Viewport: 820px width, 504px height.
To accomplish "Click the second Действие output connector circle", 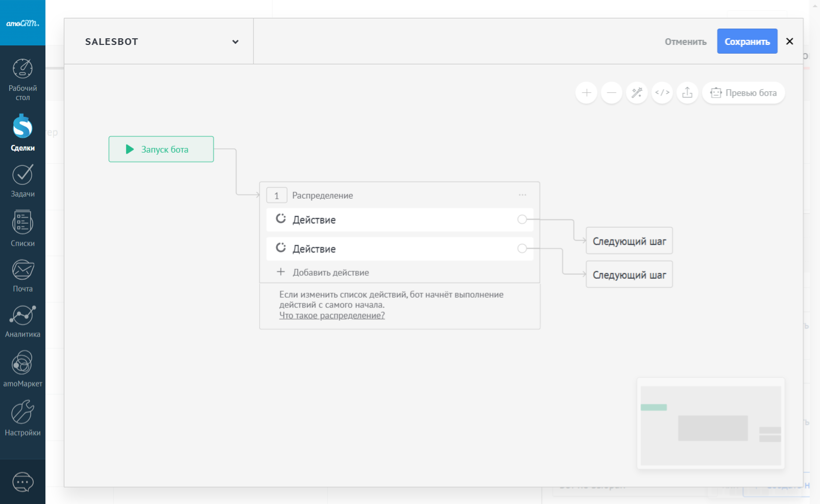I will click(522, 249).
